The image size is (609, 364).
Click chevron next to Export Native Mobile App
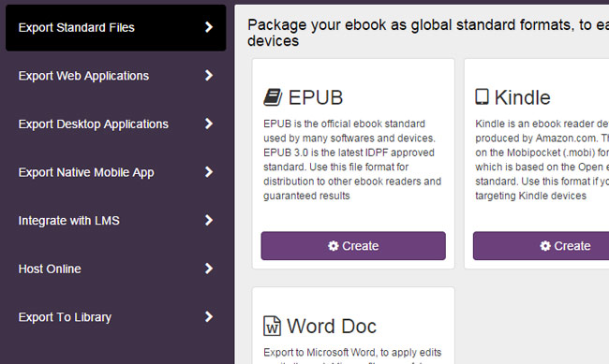209,172
